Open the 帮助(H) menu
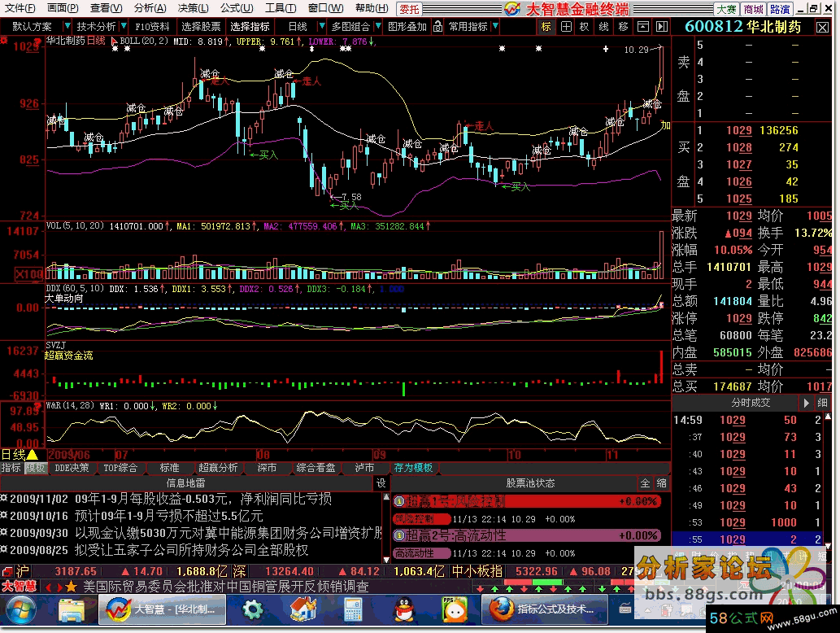The image size is (840, 633). (x=372, y=8)
